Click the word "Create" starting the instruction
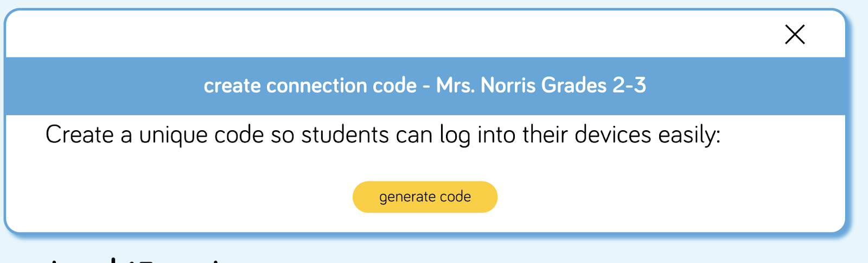This screenshot has height=263, width=868. (80, 134)
